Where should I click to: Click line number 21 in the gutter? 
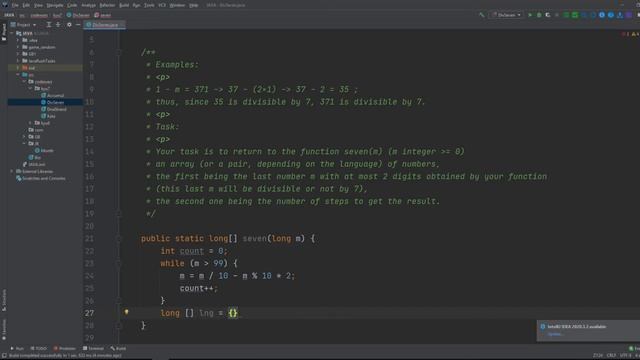pyautogui.click(x=89, y=238)
